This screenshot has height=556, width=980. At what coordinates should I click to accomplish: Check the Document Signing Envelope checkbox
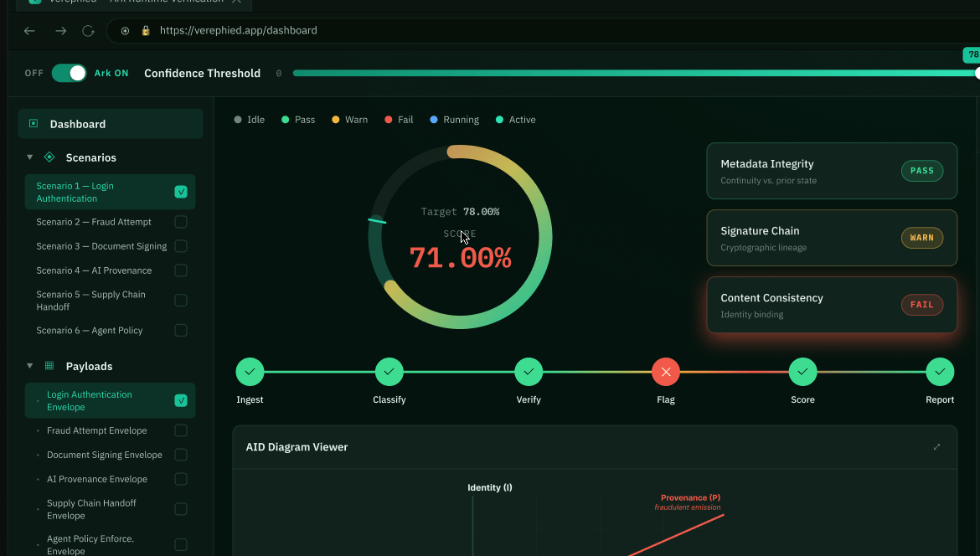click(181, 455)
